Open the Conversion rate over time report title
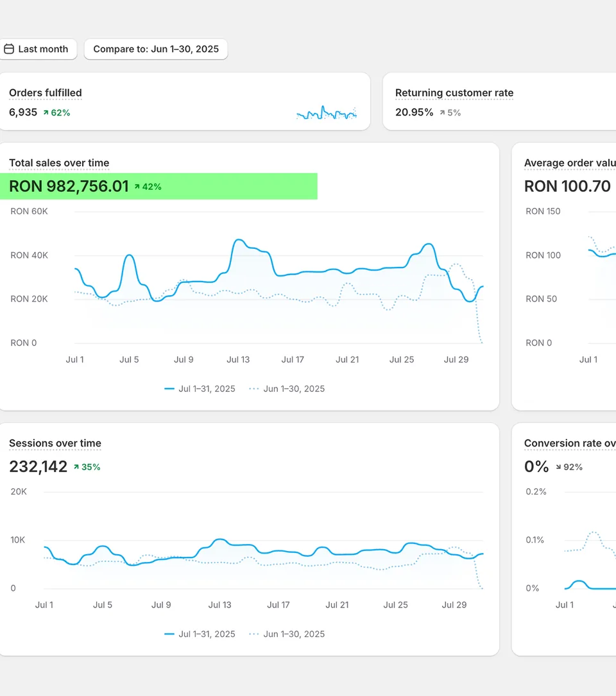This screenshot has height=696, width=616. pos(570,443)
